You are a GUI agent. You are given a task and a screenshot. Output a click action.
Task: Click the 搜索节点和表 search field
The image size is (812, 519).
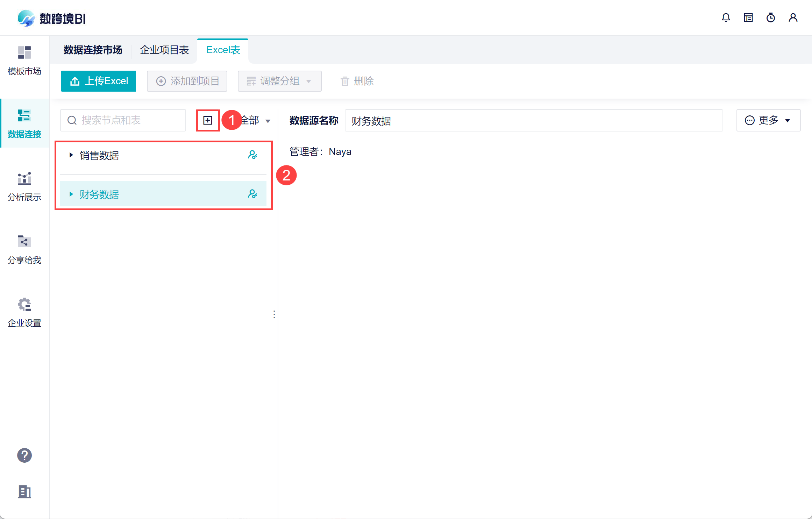click(x=128, y=120)
